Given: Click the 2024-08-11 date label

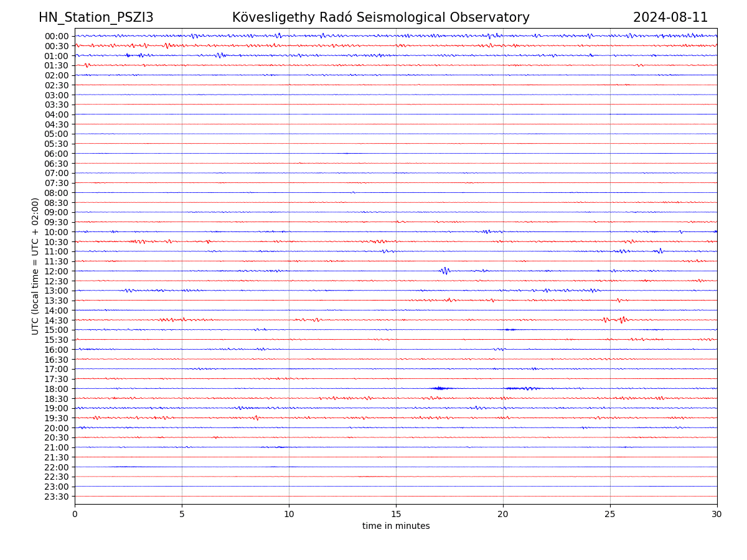Looking at the screenshot, I should (x=670, y=17).
